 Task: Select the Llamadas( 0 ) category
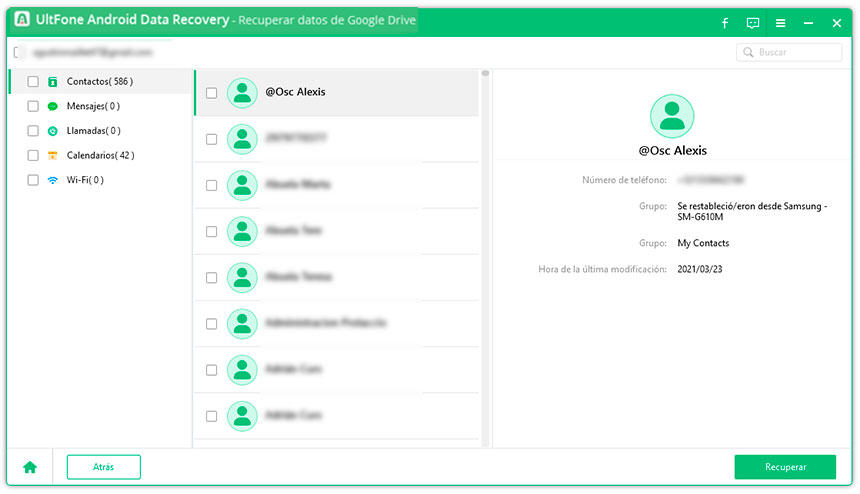100,131
